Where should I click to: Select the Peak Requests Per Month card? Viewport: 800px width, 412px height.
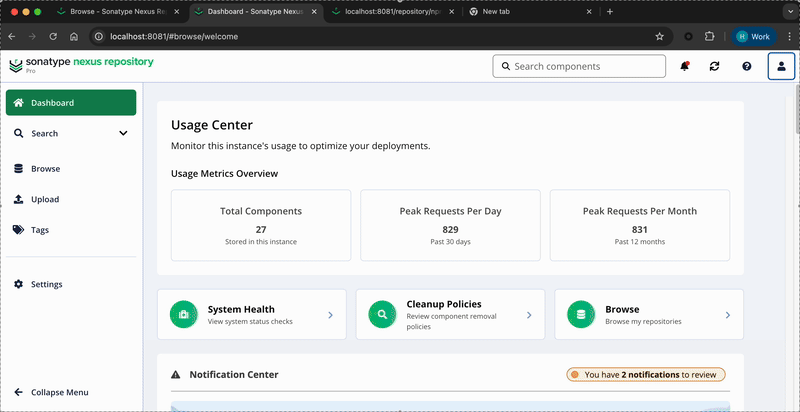pos(640,225)
